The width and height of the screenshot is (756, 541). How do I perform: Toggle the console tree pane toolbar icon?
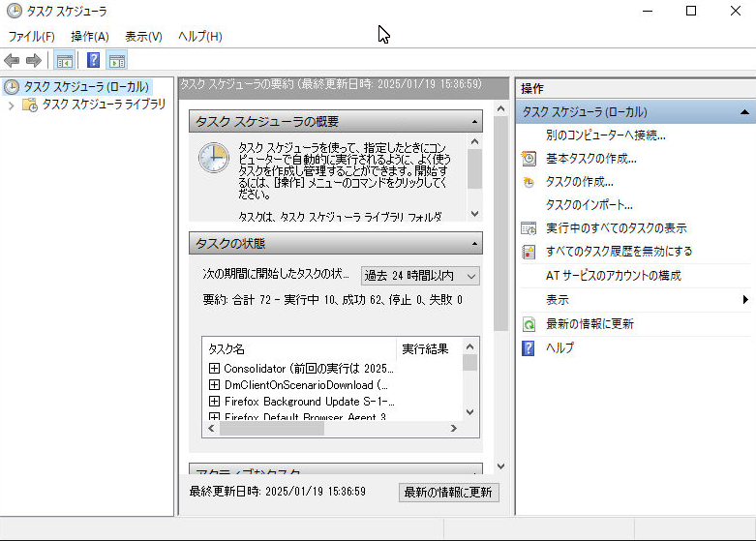(x=64, y=60)
